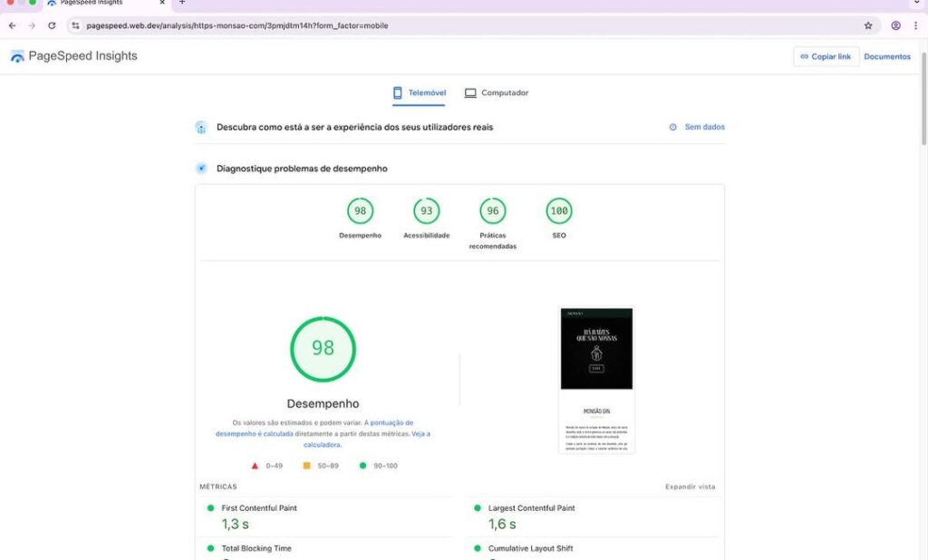Click the Copiar link button
928x560 pixels.
point(826,56)
